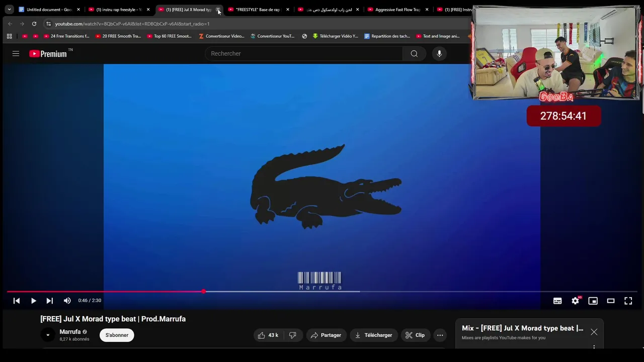Reload the page

point(34,24)
